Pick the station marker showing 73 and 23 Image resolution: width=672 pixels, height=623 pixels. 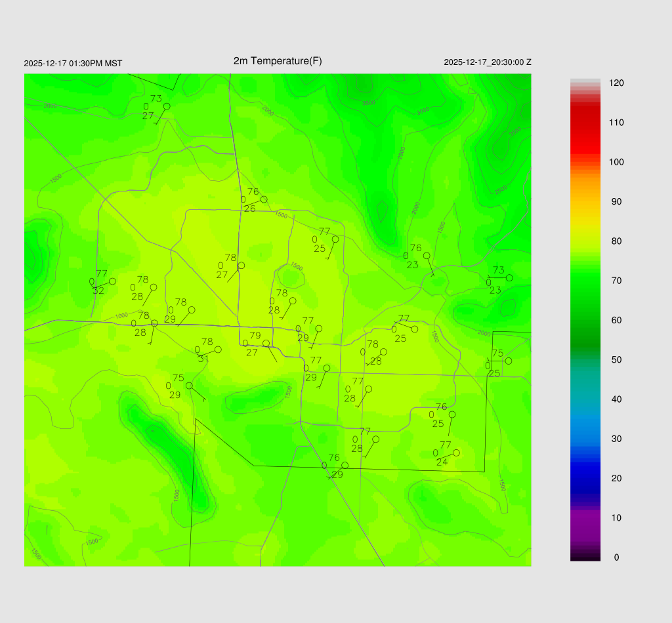(x=509, y=278)
